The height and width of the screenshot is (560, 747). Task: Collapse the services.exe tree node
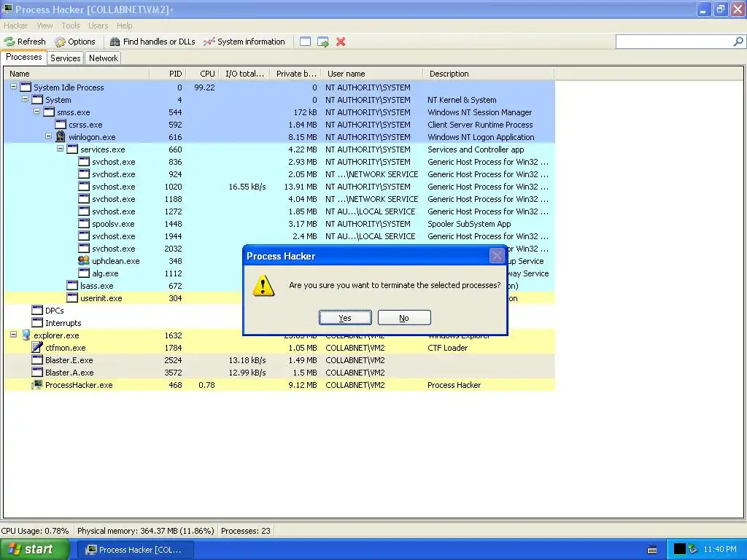pos(61,149)
